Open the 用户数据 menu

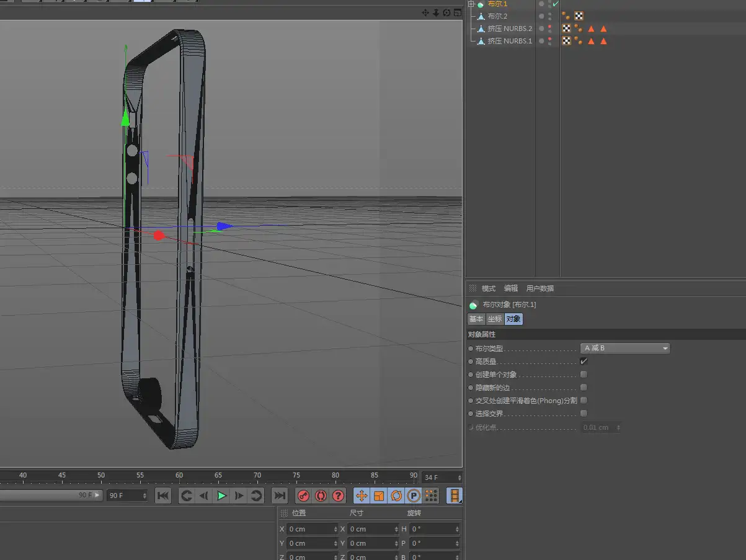click(540, 288)
